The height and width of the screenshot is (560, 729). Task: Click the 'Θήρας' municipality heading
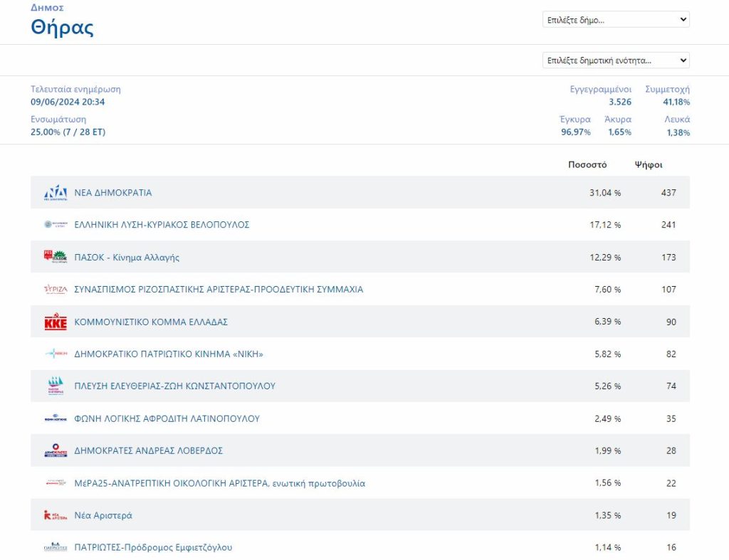(62, 28)
